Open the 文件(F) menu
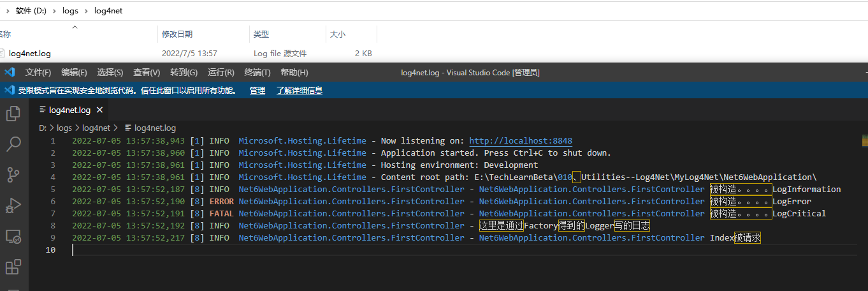868x291 pixels. tap(38, 73)
